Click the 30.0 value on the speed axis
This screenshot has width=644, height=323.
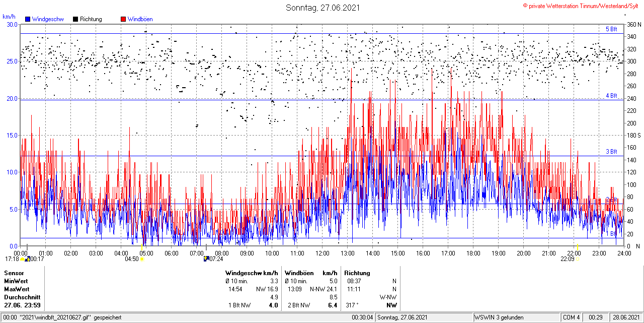(x=12, y=24)
